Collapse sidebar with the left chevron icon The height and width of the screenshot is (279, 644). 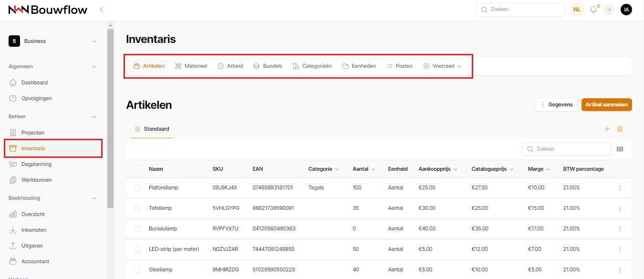(102, 10)
